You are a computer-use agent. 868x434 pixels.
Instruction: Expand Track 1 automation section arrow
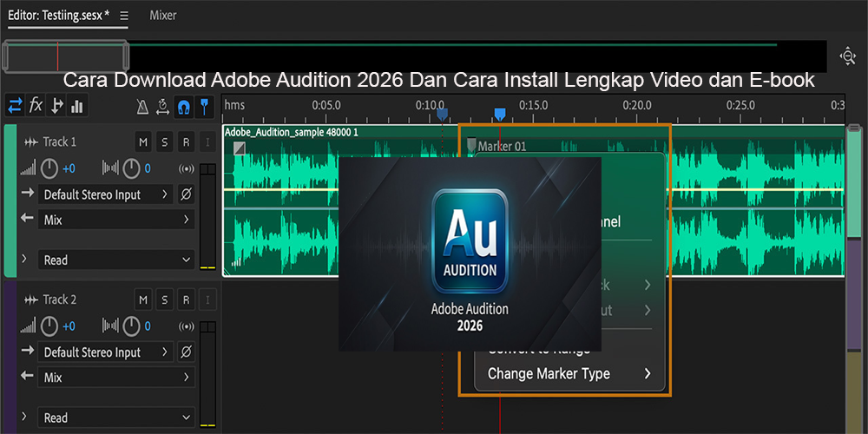[24, 259]
